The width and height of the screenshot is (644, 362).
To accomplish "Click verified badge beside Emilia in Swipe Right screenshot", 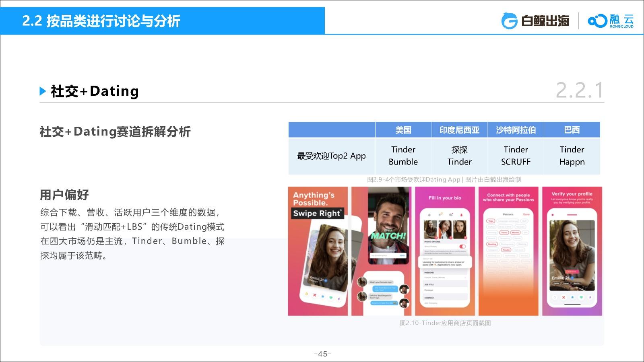I will click(326, 281).
